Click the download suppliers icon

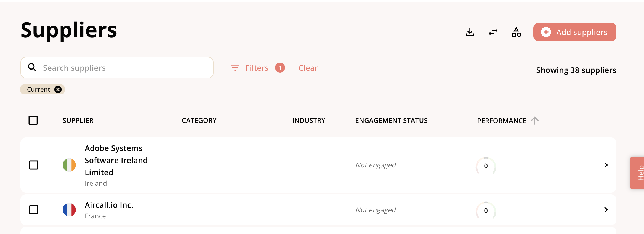(470, 32)
